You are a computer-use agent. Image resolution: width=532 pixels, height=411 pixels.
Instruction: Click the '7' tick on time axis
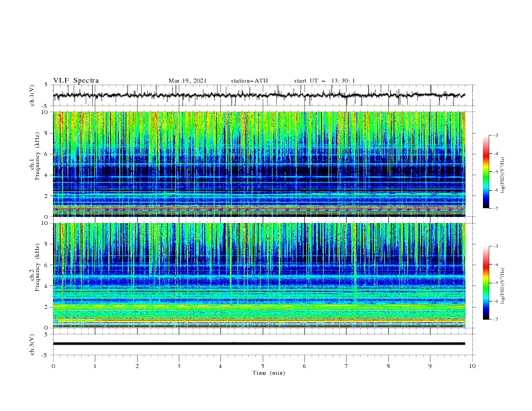coord(347,366)
